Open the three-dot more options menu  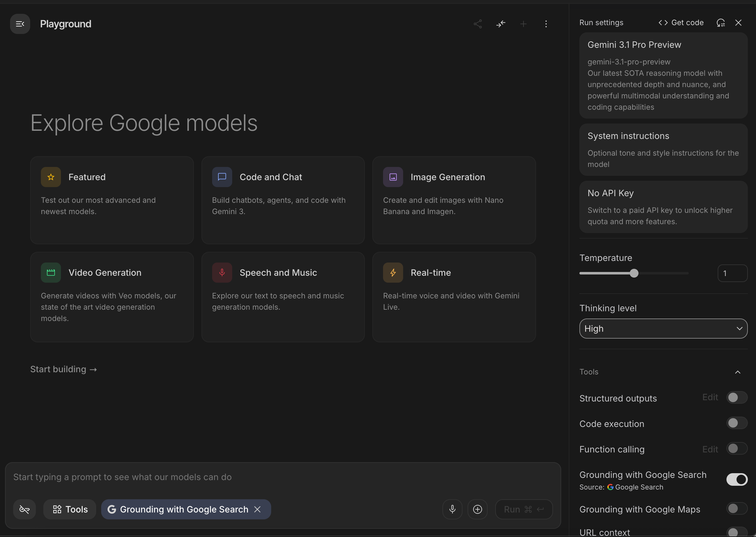pyautogui.click(x=546, y=24)
